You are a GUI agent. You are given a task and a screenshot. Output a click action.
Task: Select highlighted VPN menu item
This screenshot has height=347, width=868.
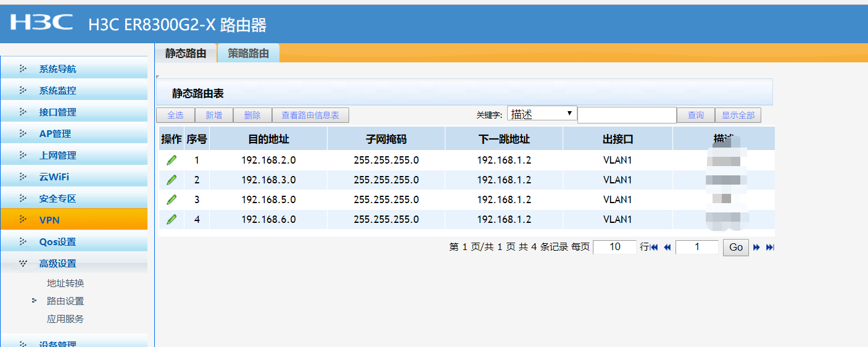[74, 220]
